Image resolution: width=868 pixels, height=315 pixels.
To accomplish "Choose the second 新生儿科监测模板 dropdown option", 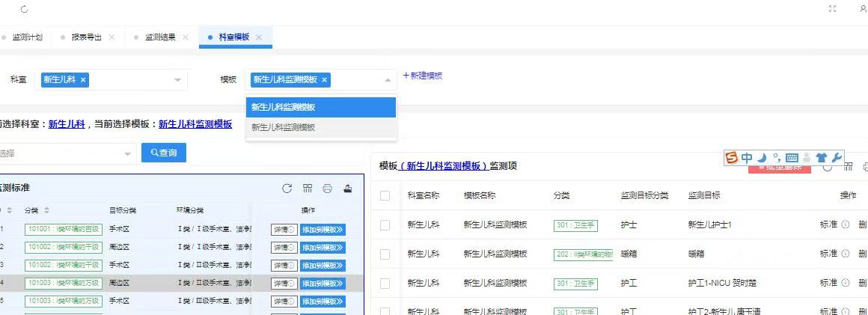I will click(x=321, y=127).
